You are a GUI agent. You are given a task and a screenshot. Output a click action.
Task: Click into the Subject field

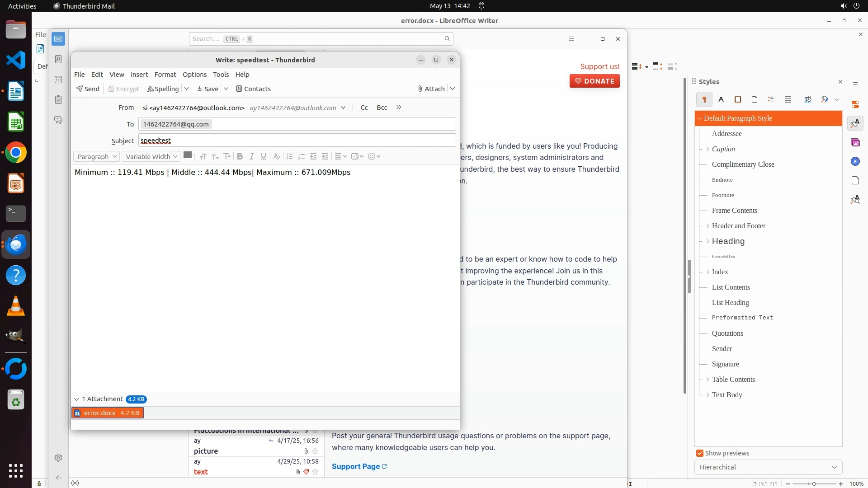coord(297,141)
